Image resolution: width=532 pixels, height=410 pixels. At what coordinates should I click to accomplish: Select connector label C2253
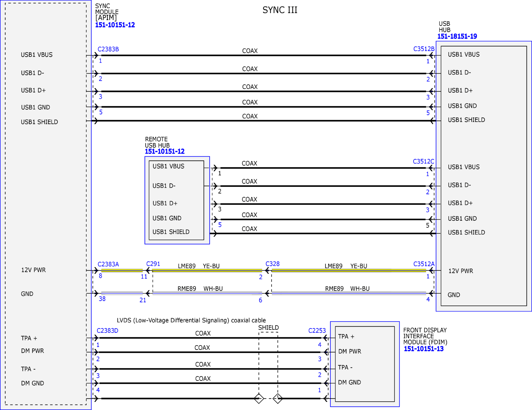pos(317,331)
